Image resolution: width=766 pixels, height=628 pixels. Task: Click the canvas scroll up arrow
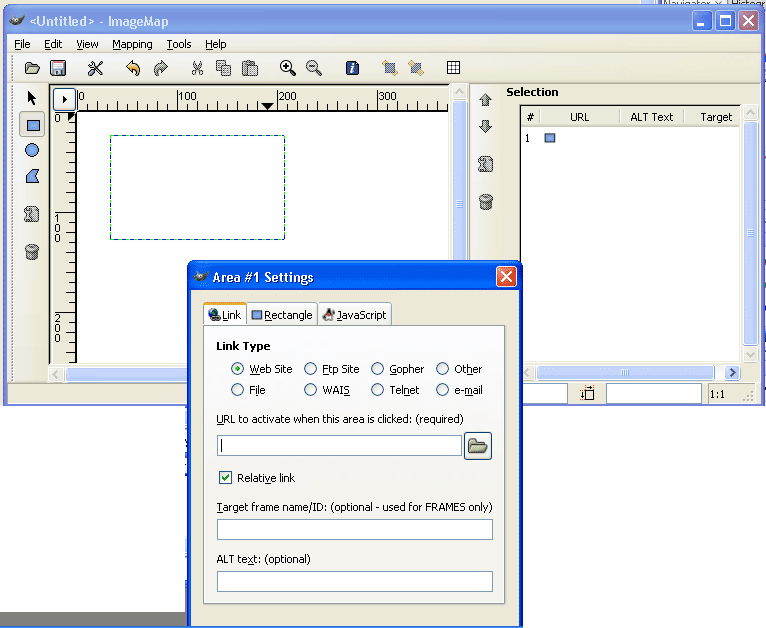tap(459, 92)
